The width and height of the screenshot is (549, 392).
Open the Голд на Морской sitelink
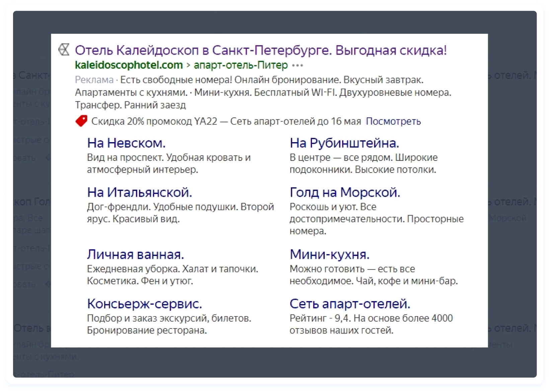(345, 192)
